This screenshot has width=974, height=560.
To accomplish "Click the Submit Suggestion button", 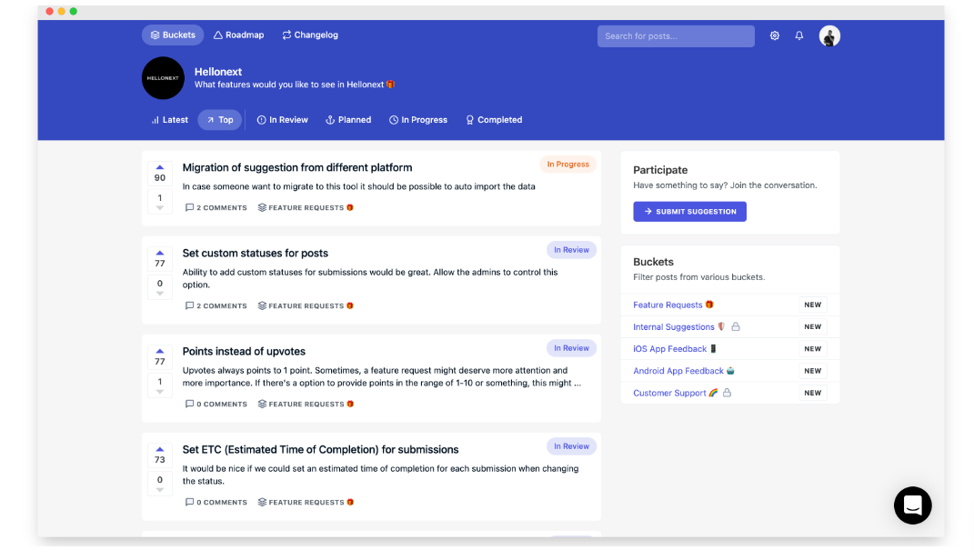I will [689, 212].
